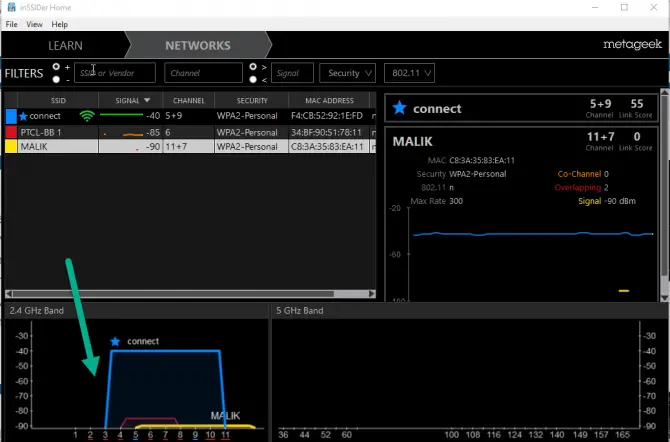This screenshot has height=442, width=670.
Task: Click the Overlapping label
Action: click(x=578, y=188)
